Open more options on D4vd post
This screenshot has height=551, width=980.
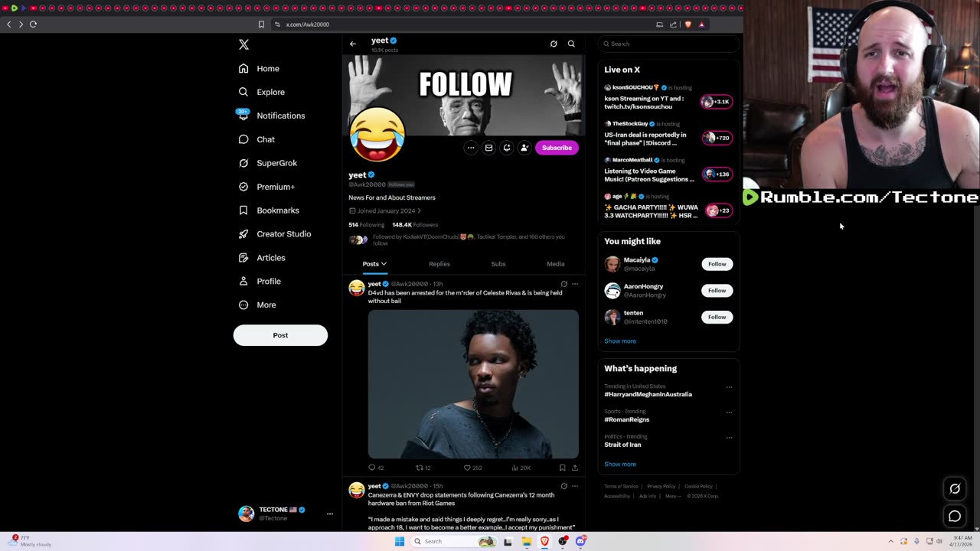[575, 284]
